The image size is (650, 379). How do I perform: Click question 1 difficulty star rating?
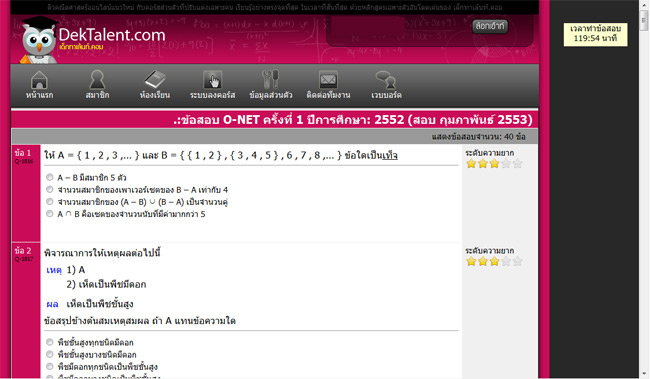tap(494, 163)
